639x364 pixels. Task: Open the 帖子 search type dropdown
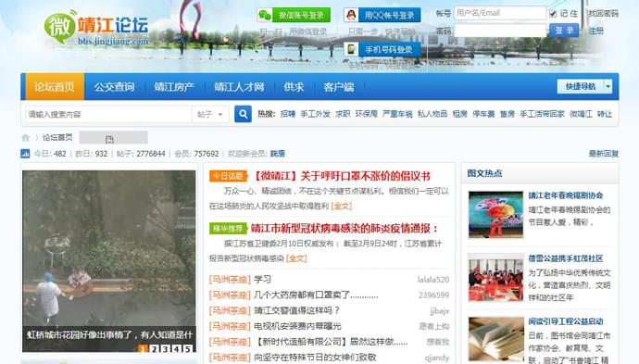pos(210,114)
